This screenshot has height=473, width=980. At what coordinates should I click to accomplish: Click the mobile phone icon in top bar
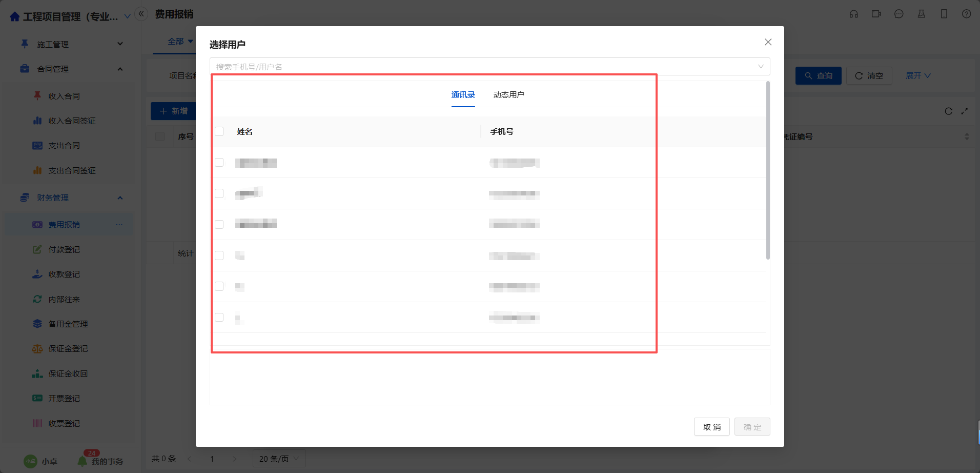tap(944, 14)
